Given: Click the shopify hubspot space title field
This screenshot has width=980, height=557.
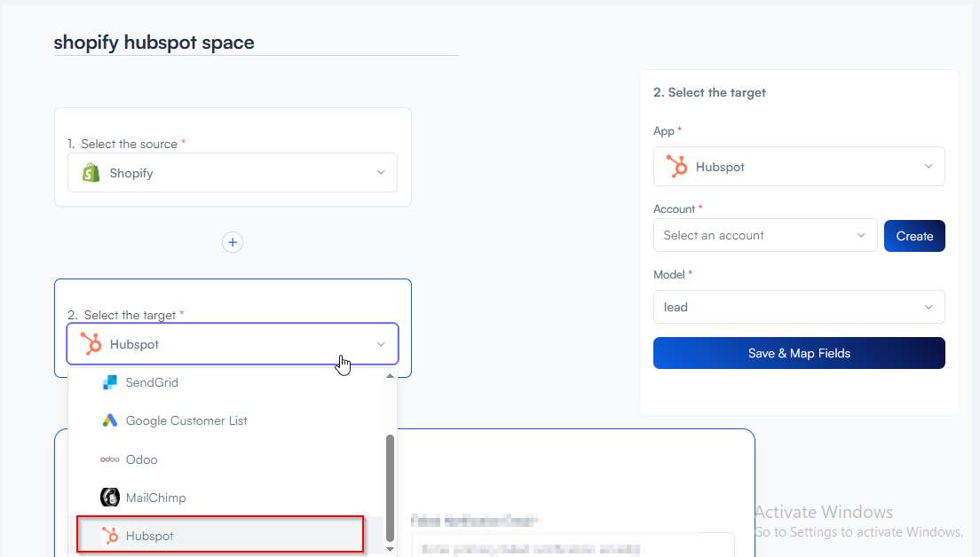Looking at the screenshot, I should tap(256, 43).
